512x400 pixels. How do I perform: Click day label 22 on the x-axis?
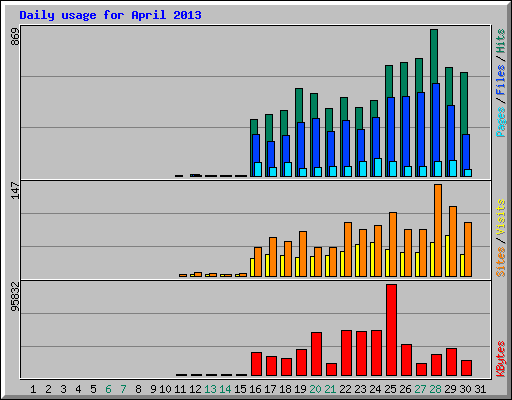(345, 389)
